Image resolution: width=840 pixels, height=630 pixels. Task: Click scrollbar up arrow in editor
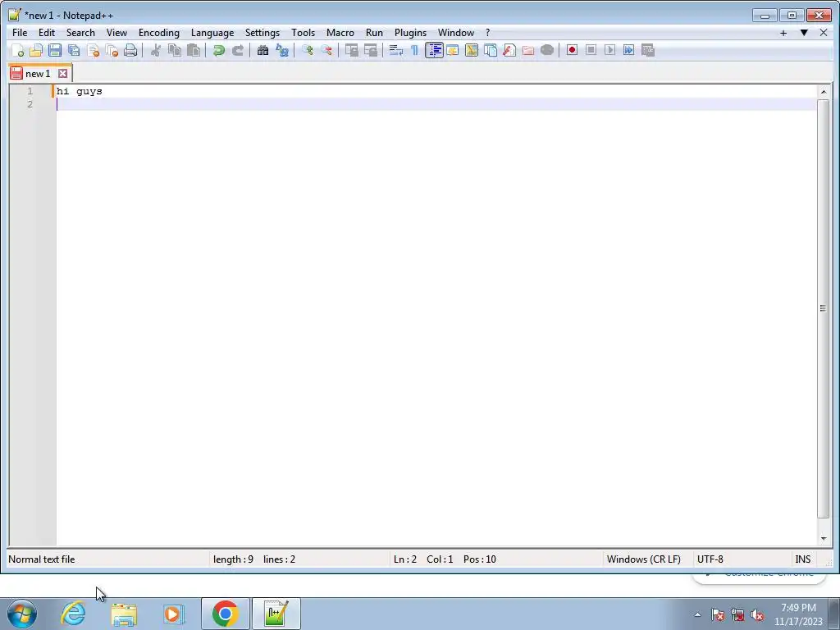(x=824, y=92)
